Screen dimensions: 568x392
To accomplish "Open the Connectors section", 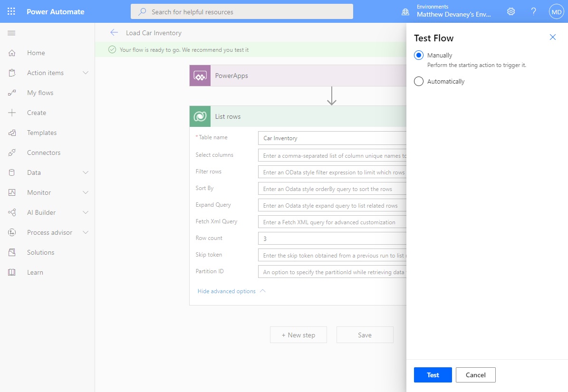I will coord(44,152).
